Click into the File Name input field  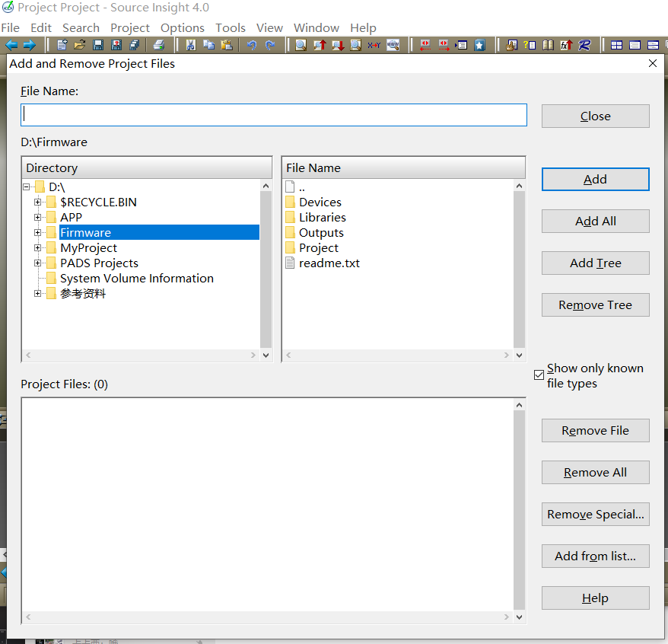click(273, 115)
